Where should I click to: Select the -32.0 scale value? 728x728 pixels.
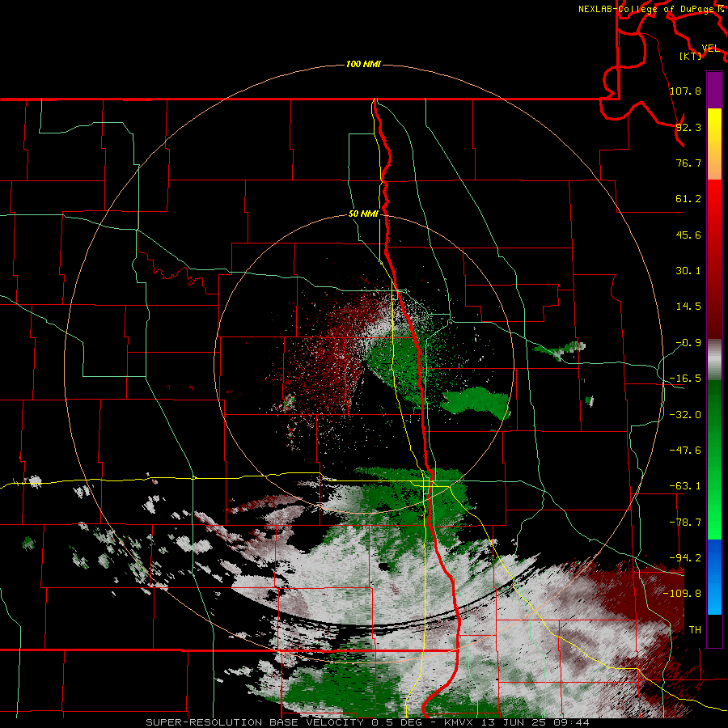[x=685, y=415]
